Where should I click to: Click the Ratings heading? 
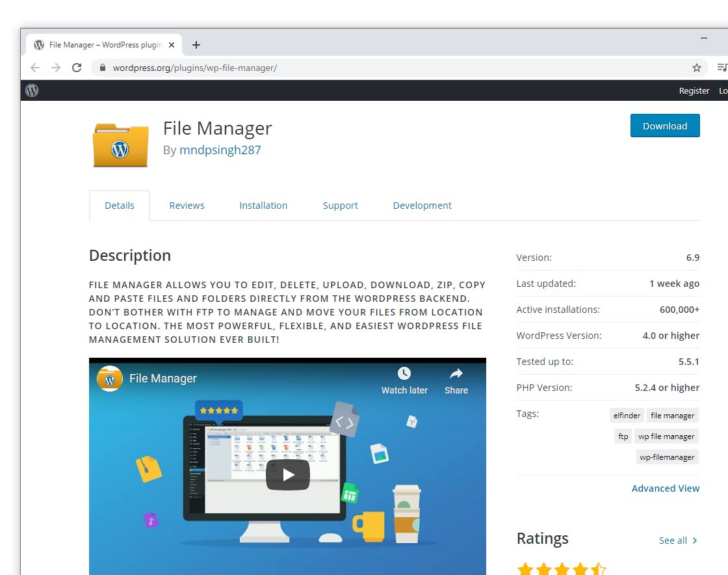tap(542, 539)
